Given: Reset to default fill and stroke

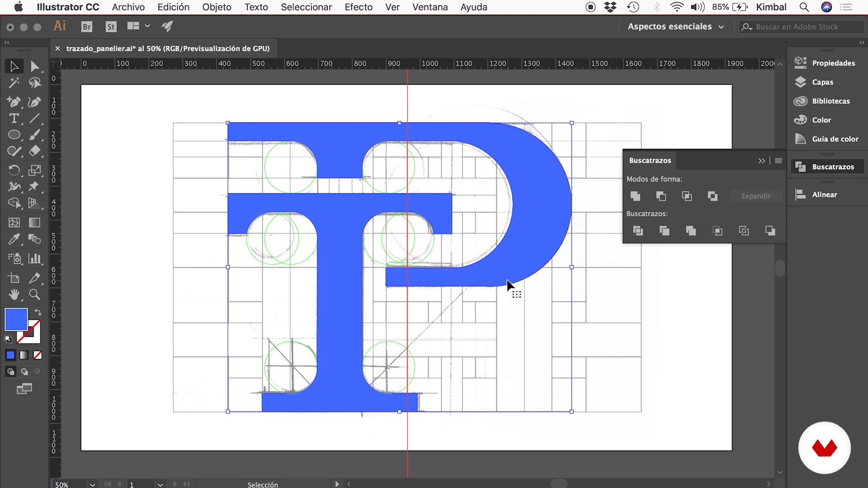Looking at the screenshot, I should coord(8,339).
